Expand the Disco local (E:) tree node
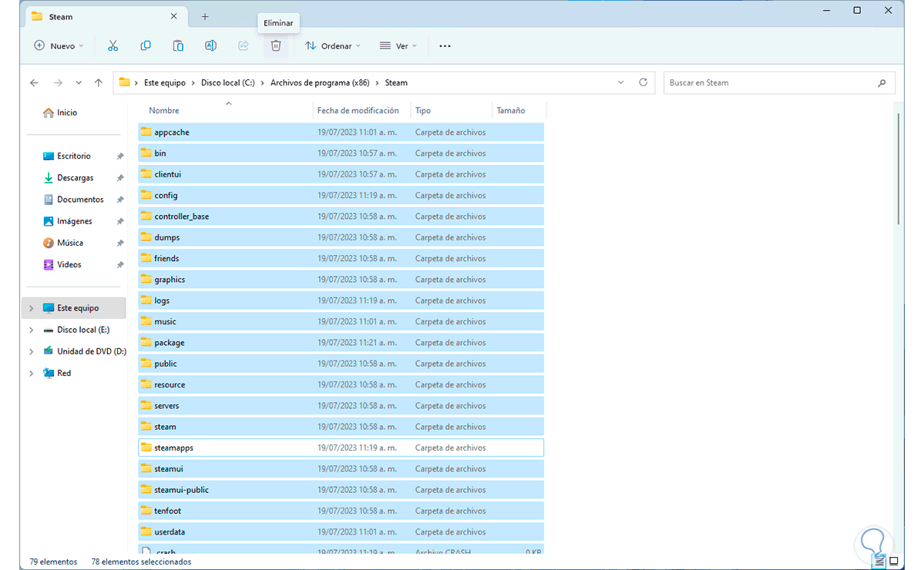Viewport: 924px width, 570px height. 31,330
